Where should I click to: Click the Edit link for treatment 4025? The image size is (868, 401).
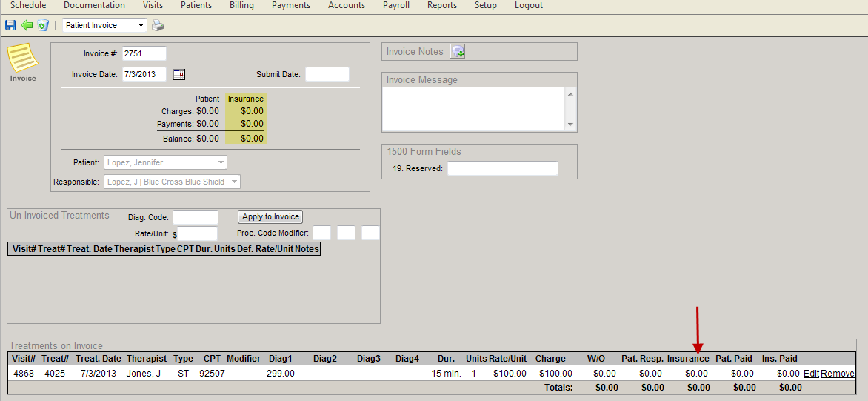[x=811, y=374]
